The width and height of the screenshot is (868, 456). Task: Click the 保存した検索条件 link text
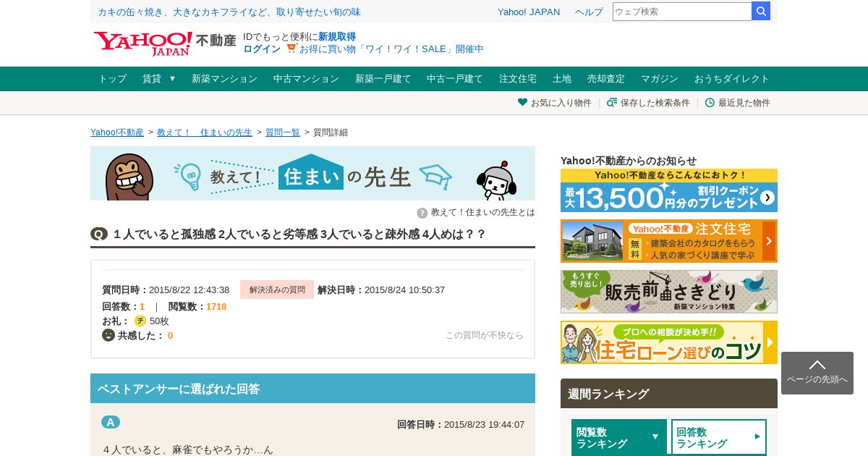[655, 103]
